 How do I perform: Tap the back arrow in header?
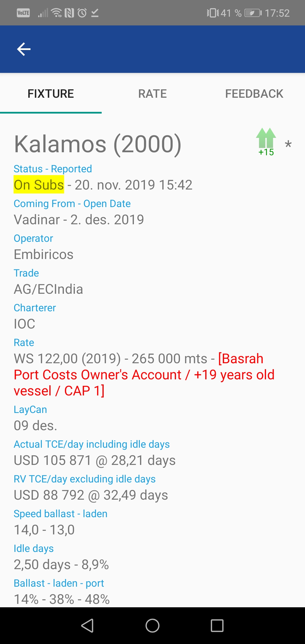[x=24, y=49]
